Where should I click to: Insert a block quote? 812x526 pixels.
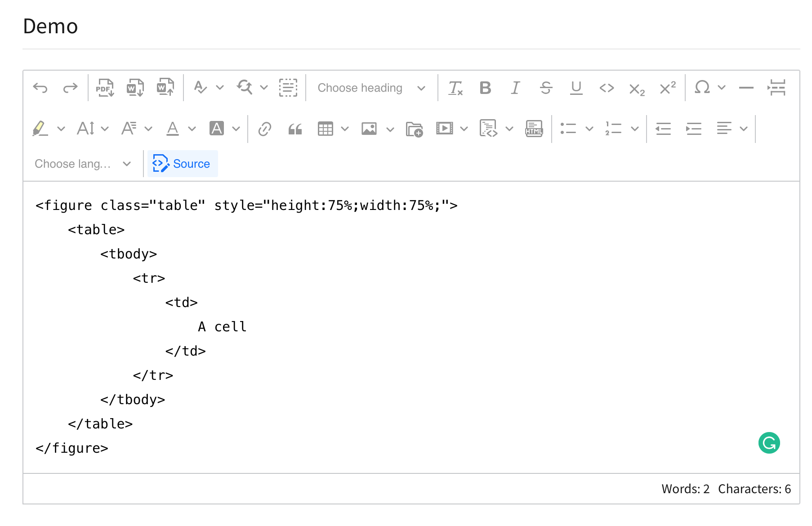tap(295, 129)
